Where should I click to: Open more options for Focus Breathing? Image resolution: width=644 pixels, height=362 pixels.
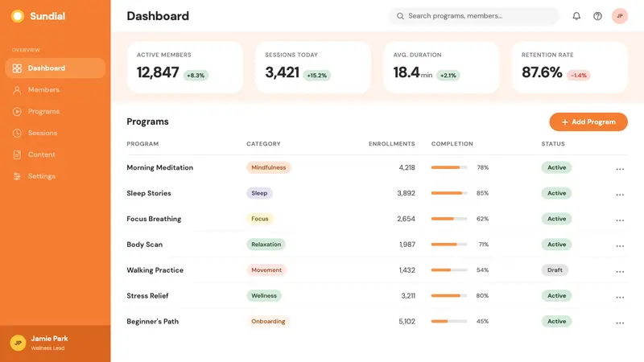(x=620, y=220)
